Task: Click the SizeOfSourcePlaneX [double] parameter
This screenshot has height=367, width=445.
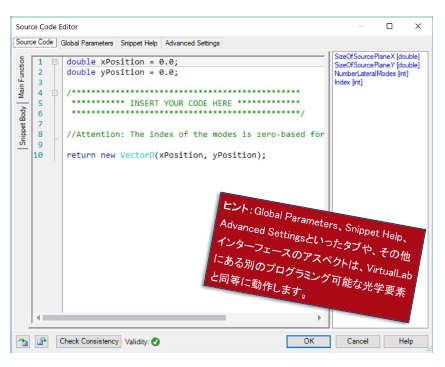Action: pyautogui.click(x=377, y=56)
